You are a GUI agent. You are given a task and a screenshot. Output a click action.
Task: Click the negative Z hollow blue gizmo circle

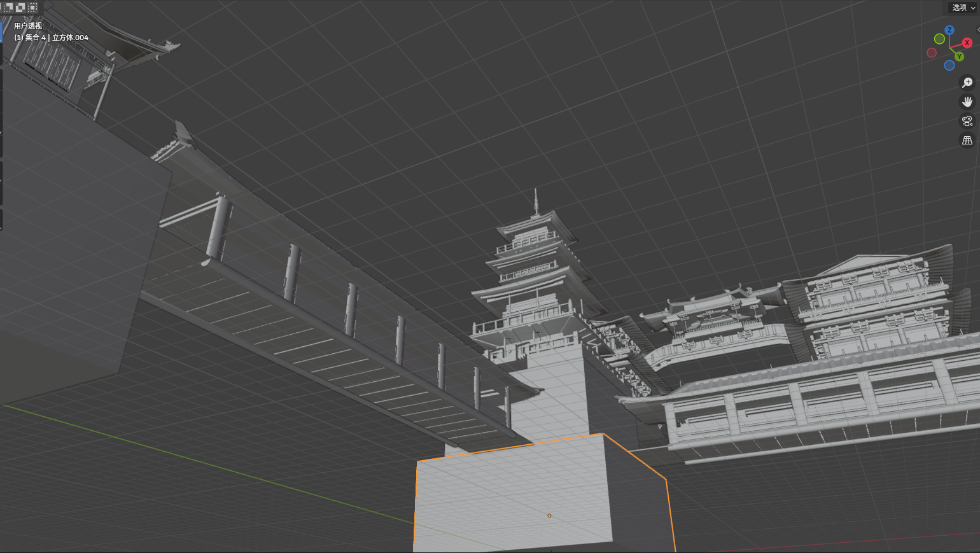(949, 66)
